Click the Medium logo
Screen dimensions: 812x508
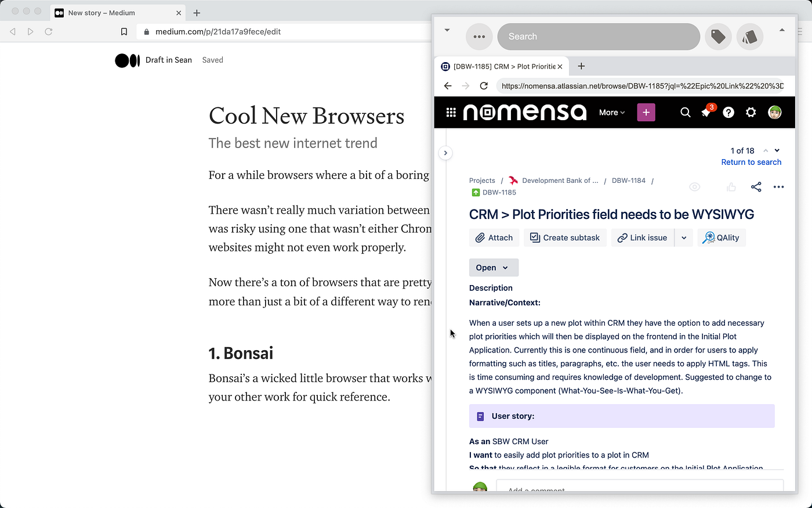(x=127, y=60)
